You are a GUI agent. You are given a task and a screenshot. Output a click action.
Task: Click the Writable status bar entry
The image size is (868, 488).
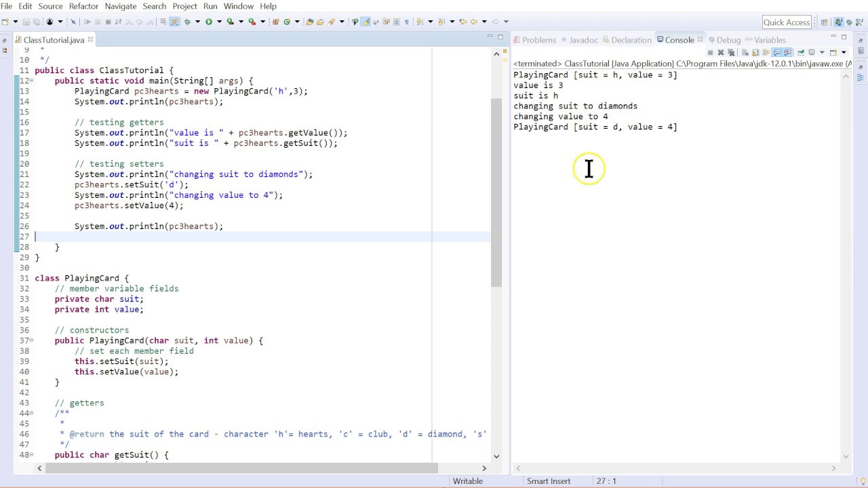point(468,481)
